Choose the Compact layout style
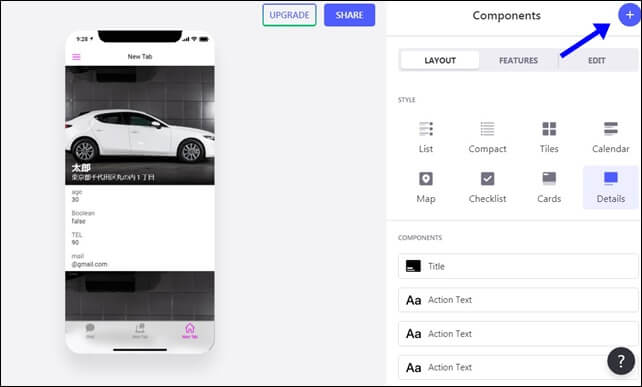Image resolution: width=642 pixels, height=387 pixels. (487, 138)
